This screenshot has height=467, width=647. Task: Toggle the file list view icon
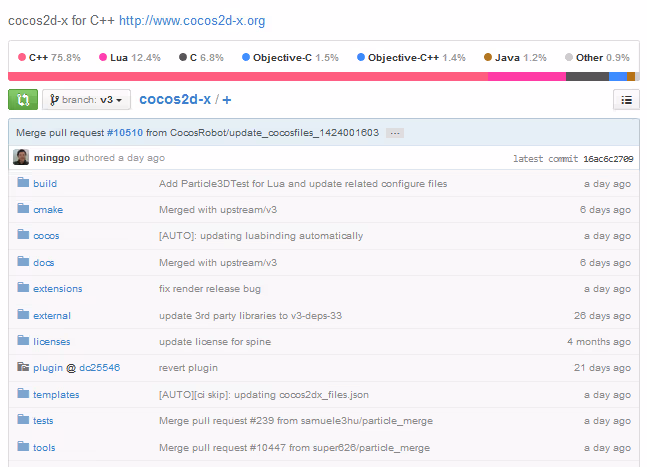626,100
